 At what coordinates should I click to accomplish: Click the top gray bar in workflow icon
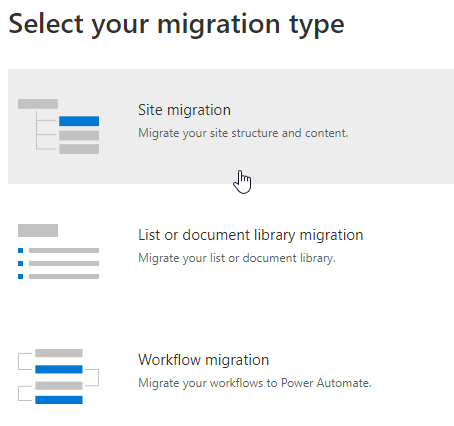pos(59,353)
